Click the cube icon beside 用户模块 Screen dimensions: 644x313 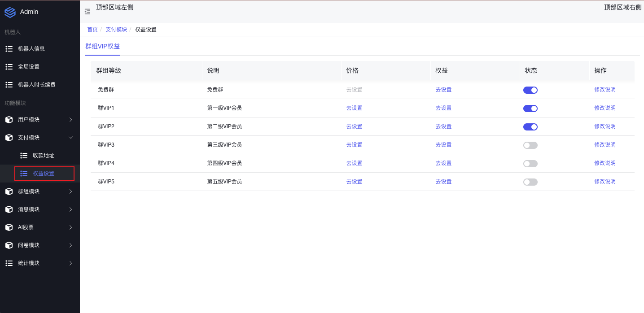9,120
